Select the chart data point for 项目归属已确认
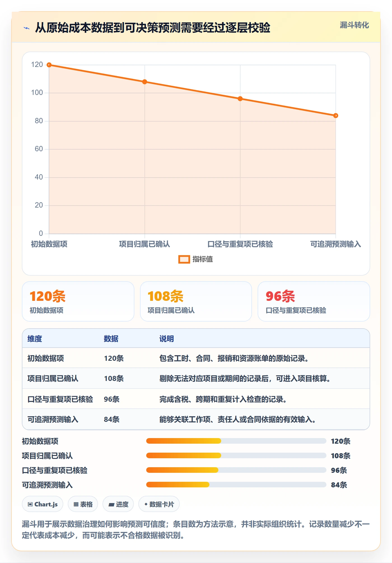Screen dimensions: 392x563 click(x=144, y=82)
